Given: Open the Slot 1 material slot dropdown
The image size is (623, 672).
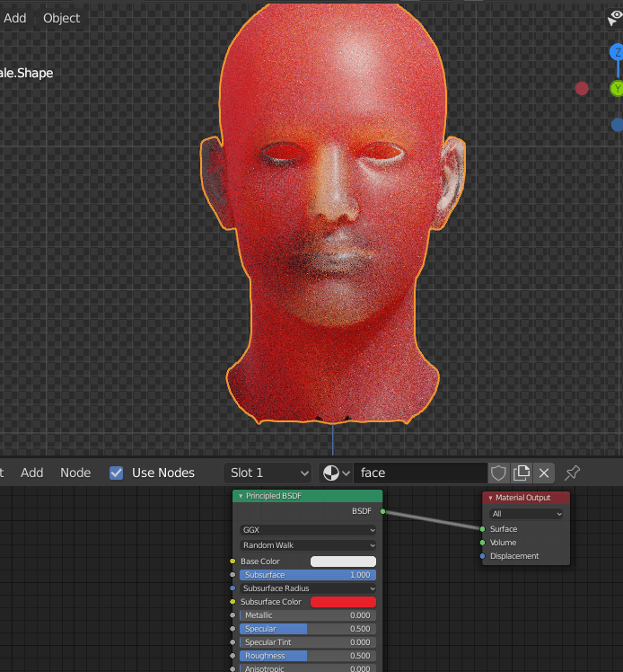Looking at the screenshot, I should coord(268,473).
